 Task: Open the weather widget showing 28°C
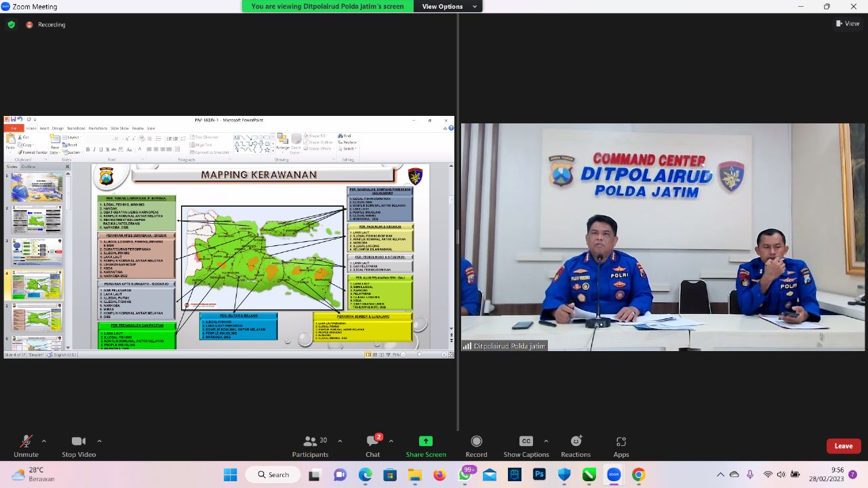[33, 474]
